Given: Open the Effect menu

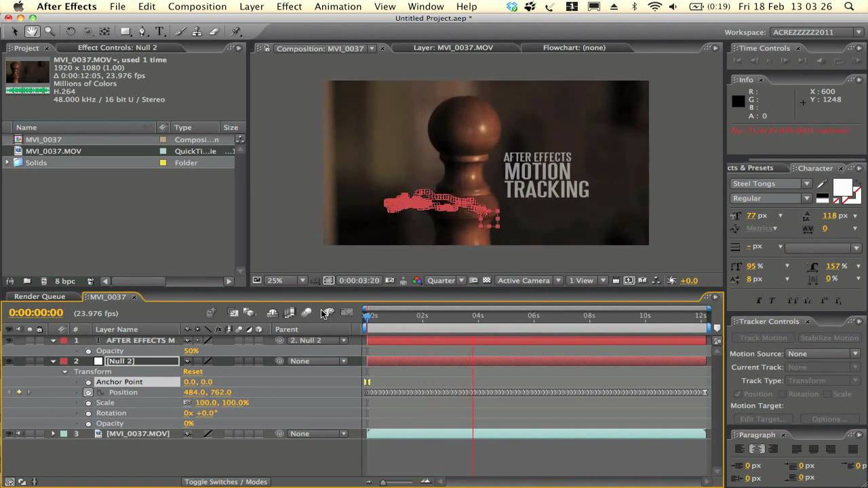Looking at the screenshot, I should (x=289, y=7).
